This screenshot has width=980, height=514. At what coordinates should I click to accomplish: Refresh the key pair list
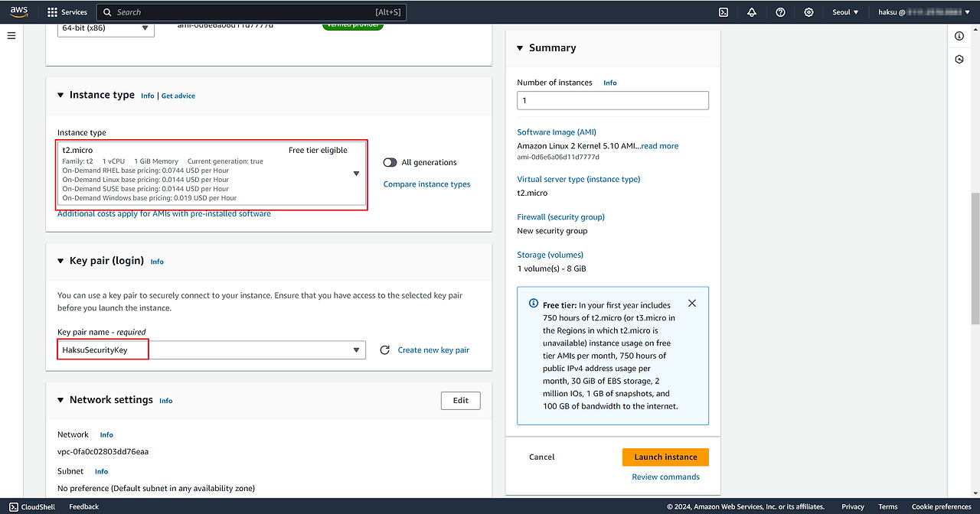click(x=385, y=350)
